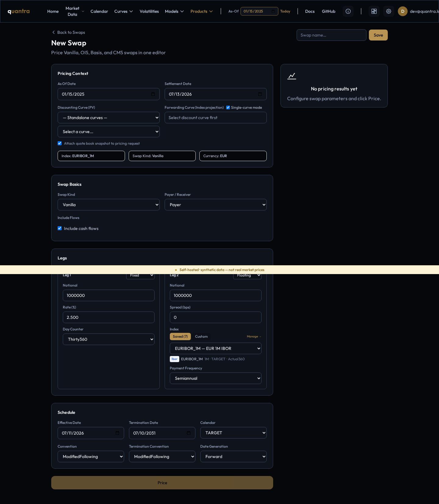Click the calendar icon in the As-Of navbar date
Screen dimensions: 439x504
pyautogui.click(x=273, y=11)
